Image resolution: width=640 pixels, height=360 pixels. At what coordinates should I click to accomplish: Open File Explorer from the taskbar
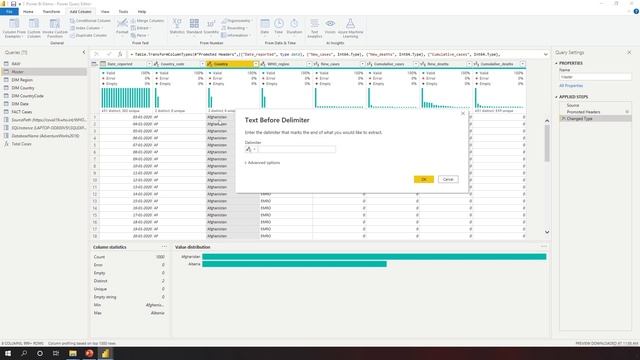point(73,353)
